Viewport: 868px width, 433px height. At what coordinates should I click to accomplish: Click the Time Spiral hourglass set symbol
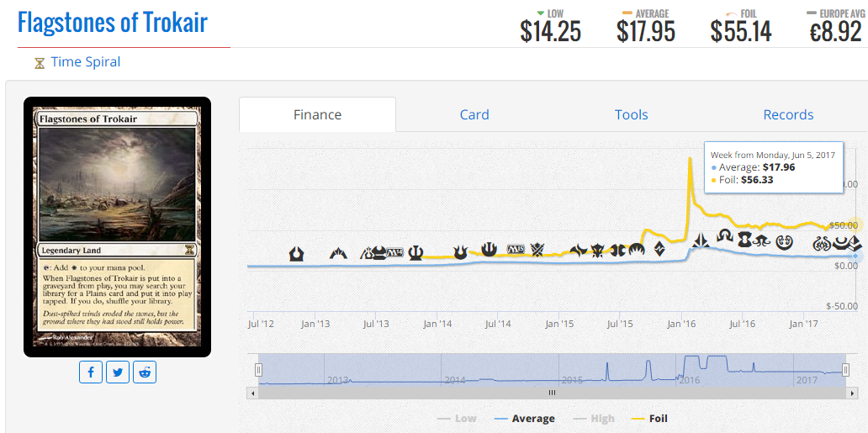tap(40, 63)
